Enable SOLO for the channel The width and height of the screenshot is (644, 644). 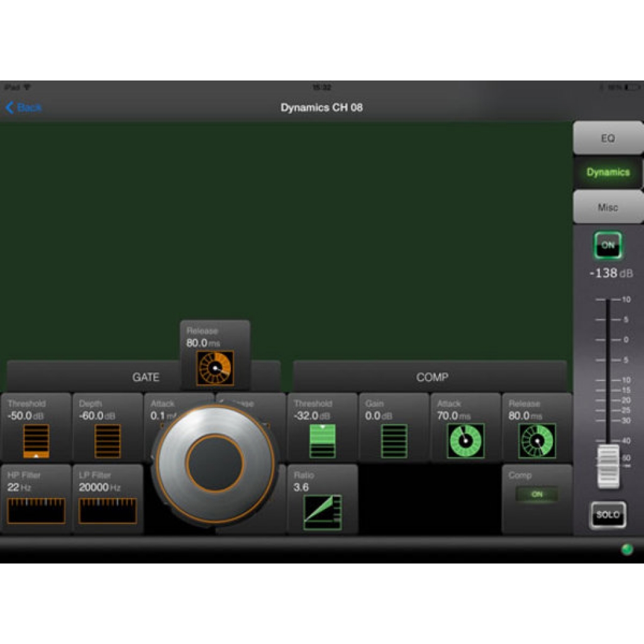click(x=608, y=514)
